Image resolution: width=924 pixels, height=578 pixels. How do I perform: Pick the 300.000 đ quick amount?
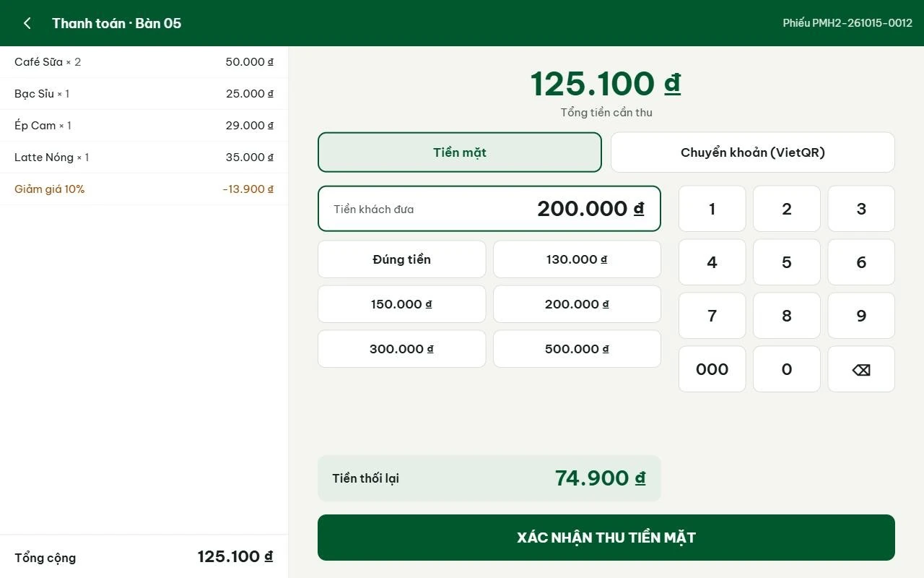(402, 349)
